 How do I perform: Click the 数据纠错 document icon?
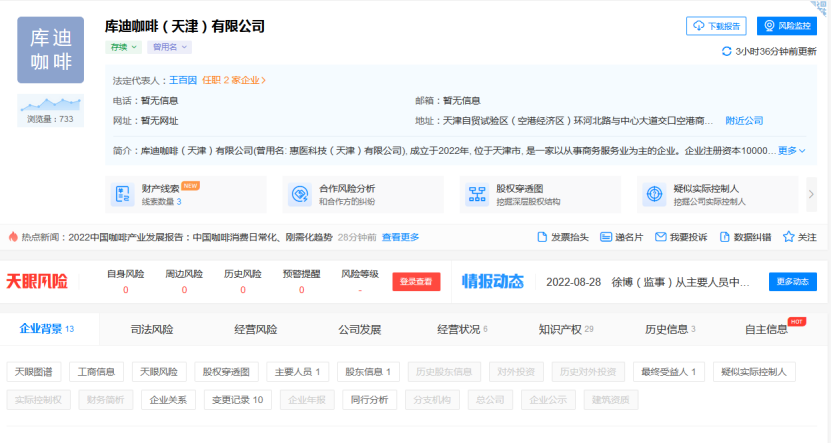click(x=724, y=237)
